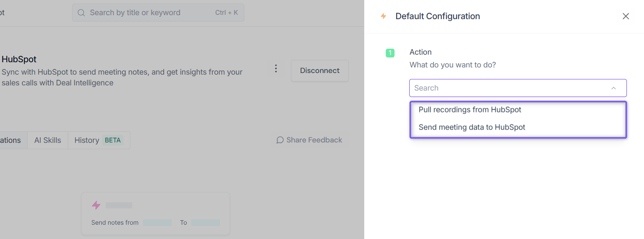
Task: Click the lightning bolt icon beside Default Configuration
Action: point(383,16)
